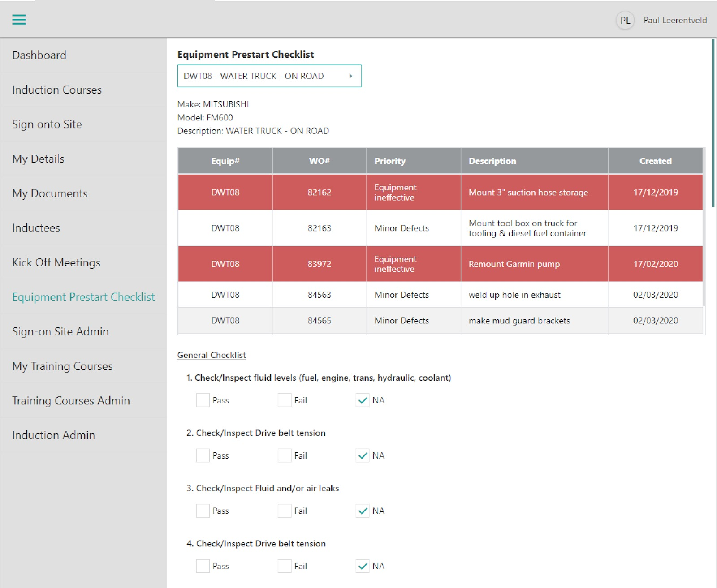
Task: Expand the DWT08 equipment dropdown arrow
Action: click(350, 76)
